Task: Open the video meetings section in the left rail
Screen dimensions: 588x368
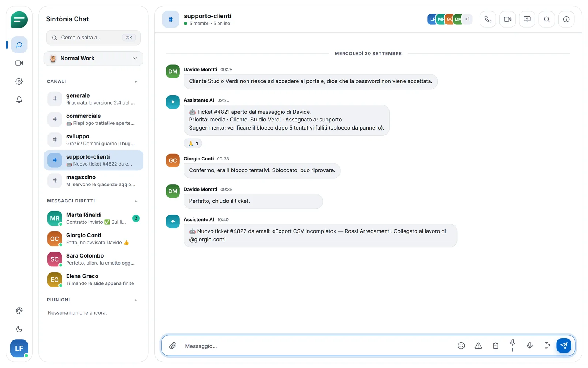Action: pyautogui.click(x=19, y=63)
